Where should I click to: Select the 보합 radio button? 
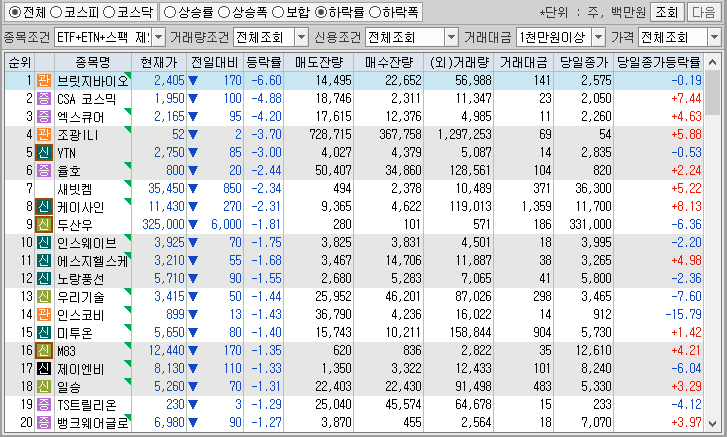tap(278, 12)
